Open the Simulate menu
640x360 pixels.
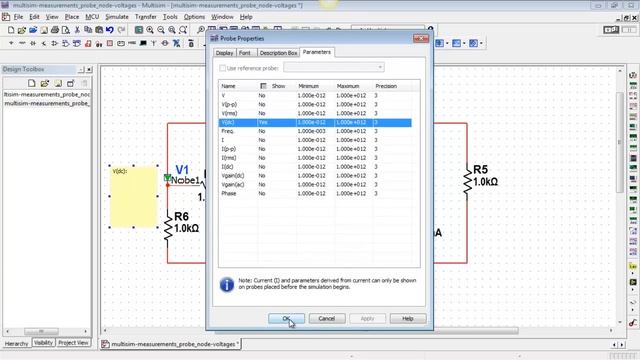point(117,17)
